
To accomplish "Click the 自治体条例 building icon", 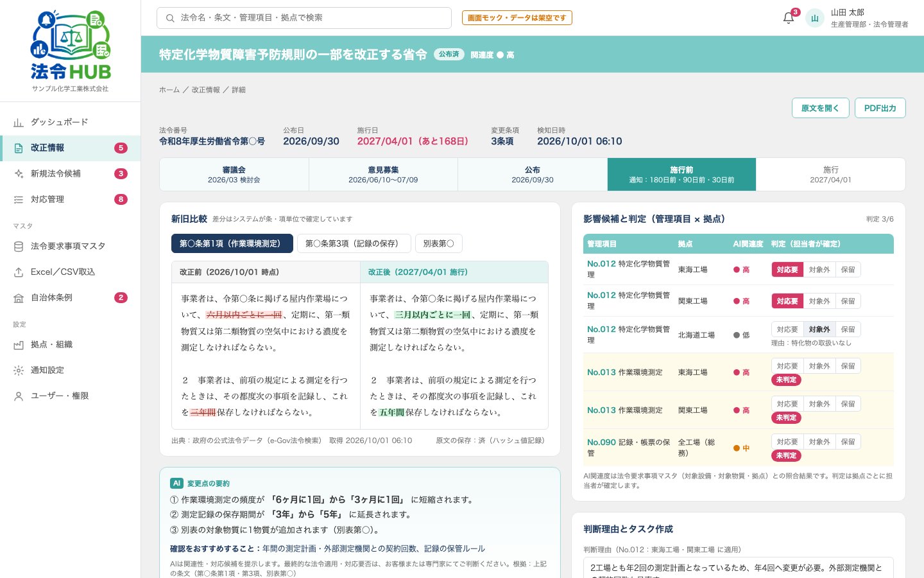I will (19, 297).
